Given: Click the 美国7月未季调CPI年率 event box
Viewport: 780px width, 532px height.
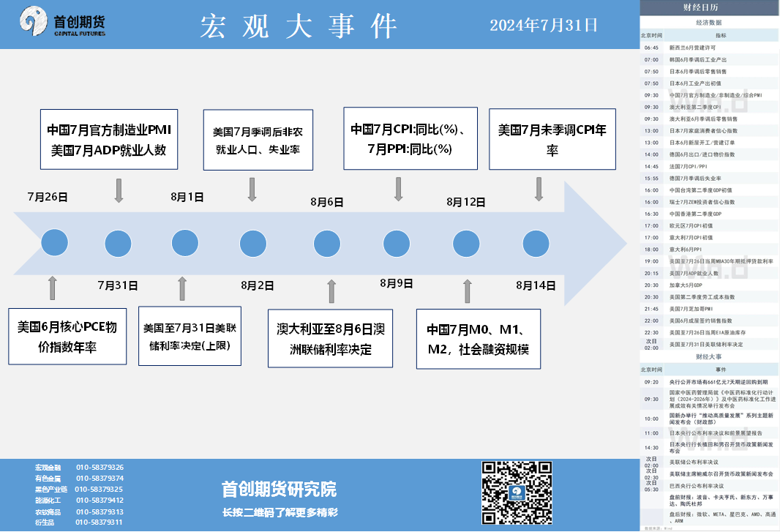Looking at the screenshot, I should (x=552, y=139).
